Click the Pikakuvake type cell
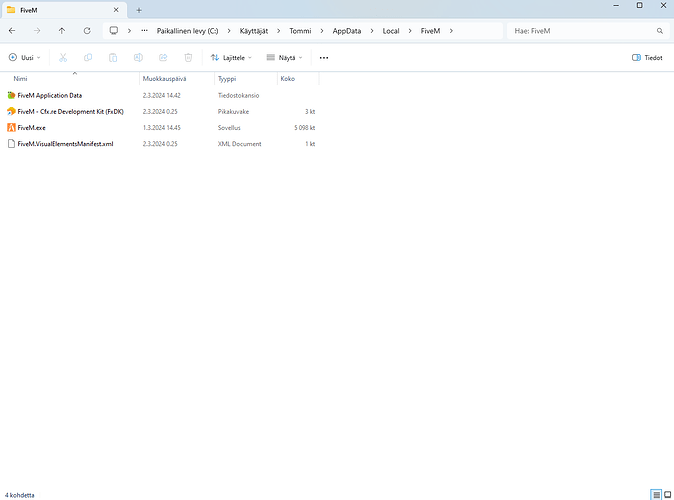The image size is (674, 500). pyautogui.click(x=233, y=112)
